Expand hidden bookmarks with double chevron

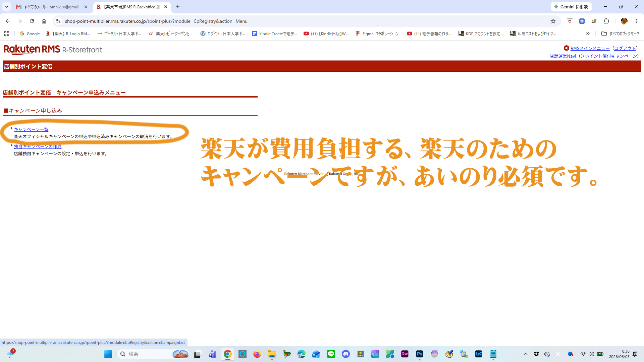588,34
